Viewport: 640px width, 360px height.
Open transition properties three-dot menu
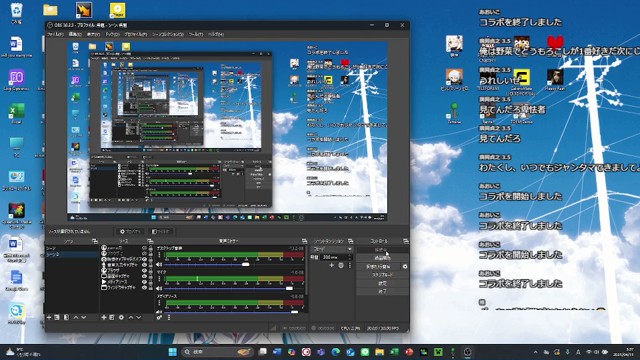350,265
